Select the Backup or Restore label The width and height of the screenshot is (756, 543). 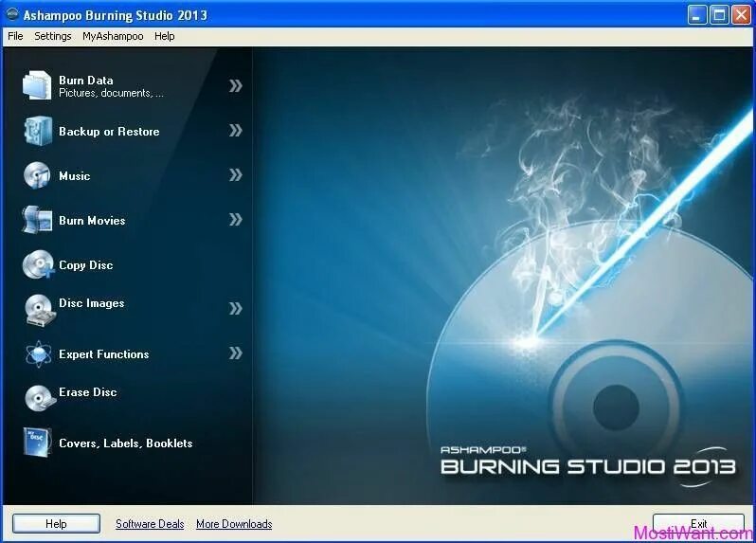click(109, 131)
